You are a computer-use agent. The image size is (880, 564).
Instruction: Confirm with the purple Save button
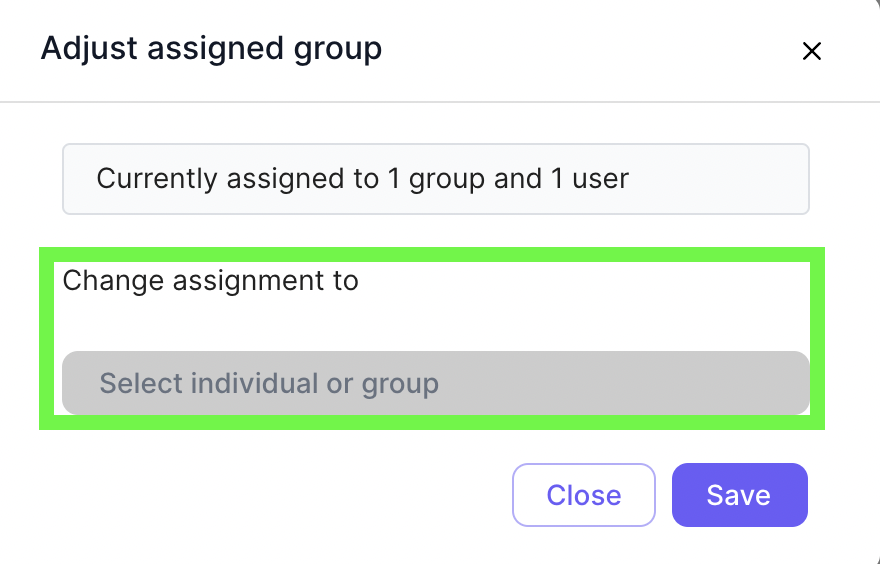[739, 495]
